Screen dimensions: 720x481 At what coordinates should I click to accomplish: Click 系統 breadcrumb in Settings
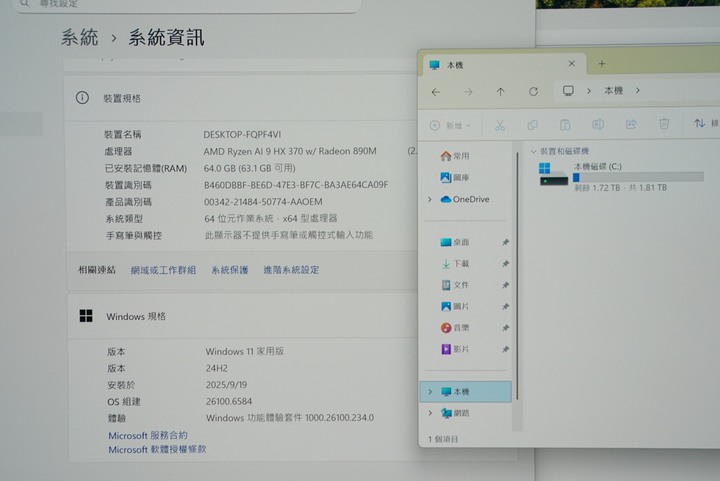tap(80, 37)
